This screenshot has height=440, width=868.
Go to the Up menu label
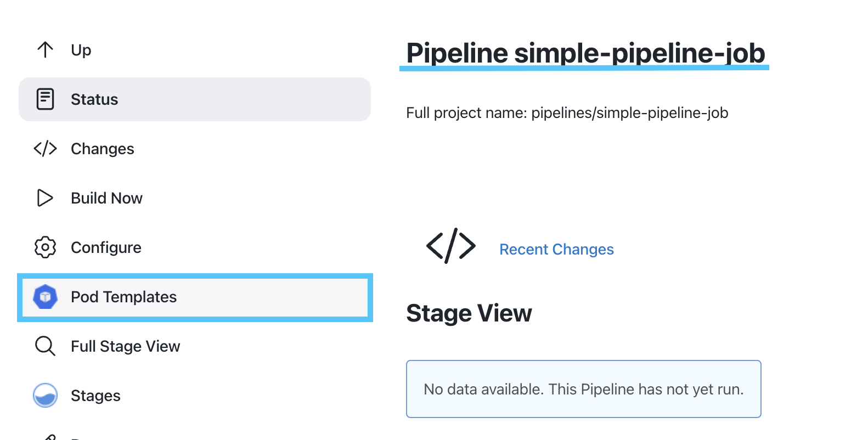point(81,50)
